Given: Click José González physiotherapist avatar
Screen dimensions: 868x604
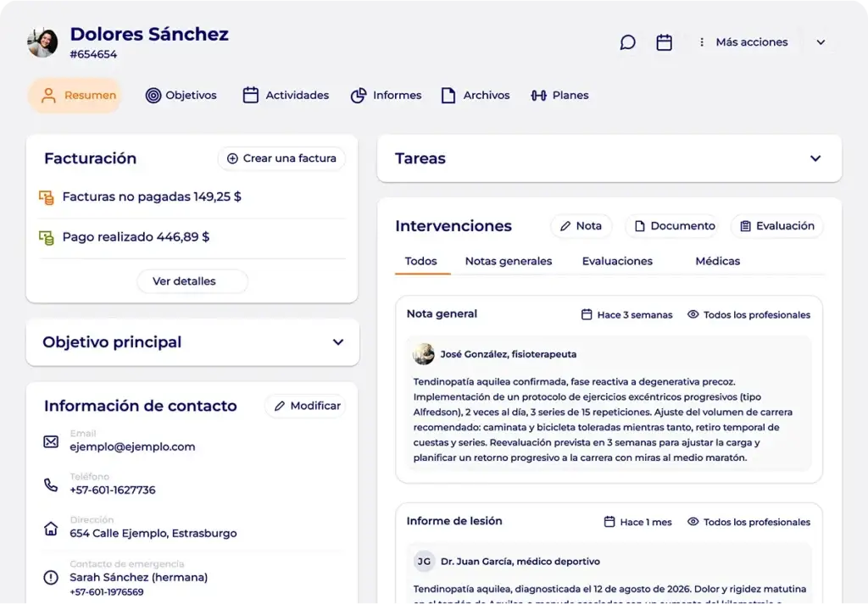Looking at the screenshot, I should [424, 354].
